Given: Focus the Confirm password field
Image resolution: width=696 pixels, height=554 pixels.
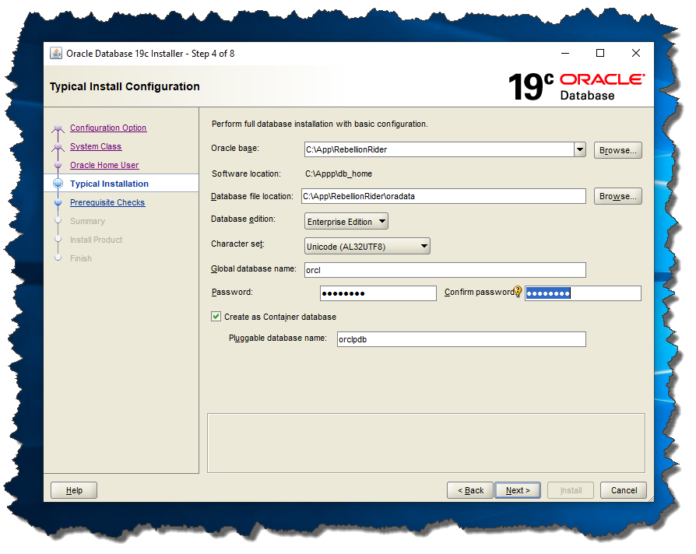Looking at the screenshot, I should point(583,293).
